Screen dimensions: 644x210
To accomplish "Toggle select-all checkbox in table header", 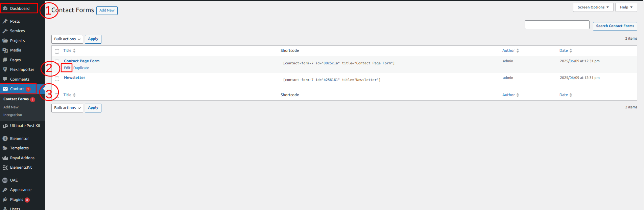I will click(x=57, y=51).
